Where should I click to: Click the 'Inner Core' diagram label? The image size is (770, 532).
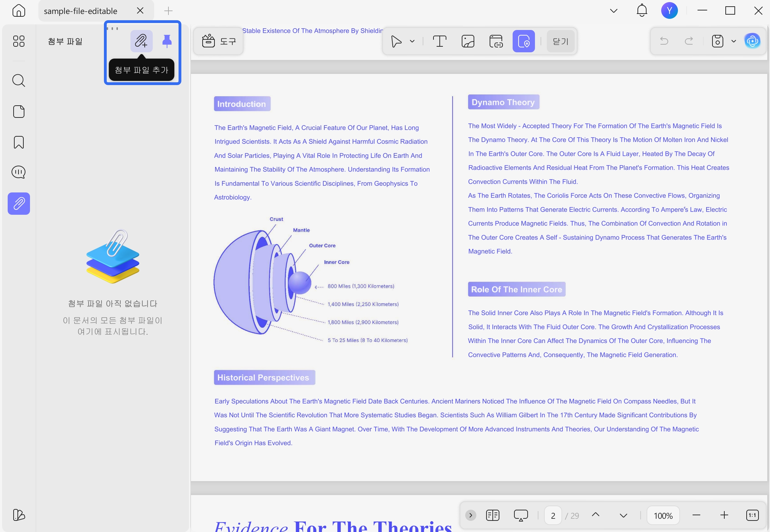pos(337,262)
